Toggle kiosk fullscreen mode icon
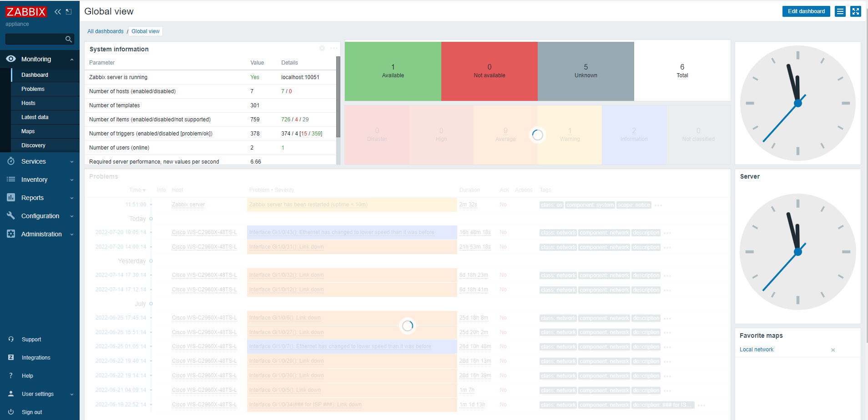The width and height of the screenshot is (868, 420). pos(856,11)
